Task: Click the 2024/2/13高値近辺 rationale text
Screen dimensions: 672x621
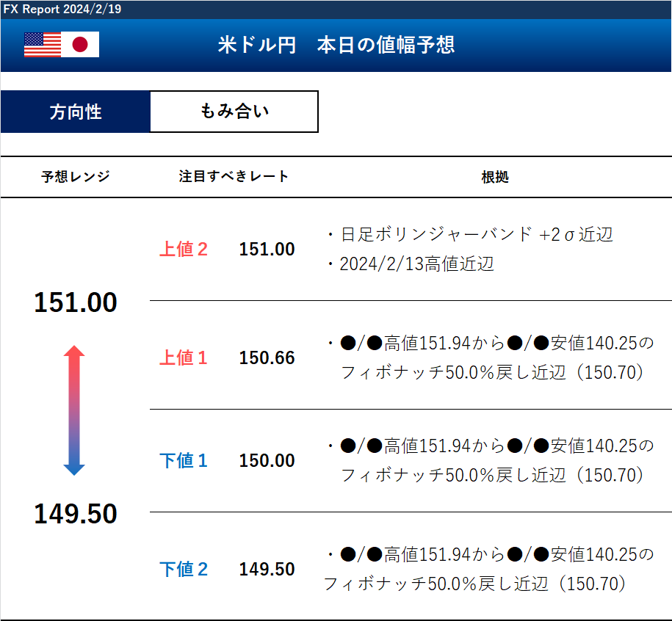Action: tap(416, 264)
